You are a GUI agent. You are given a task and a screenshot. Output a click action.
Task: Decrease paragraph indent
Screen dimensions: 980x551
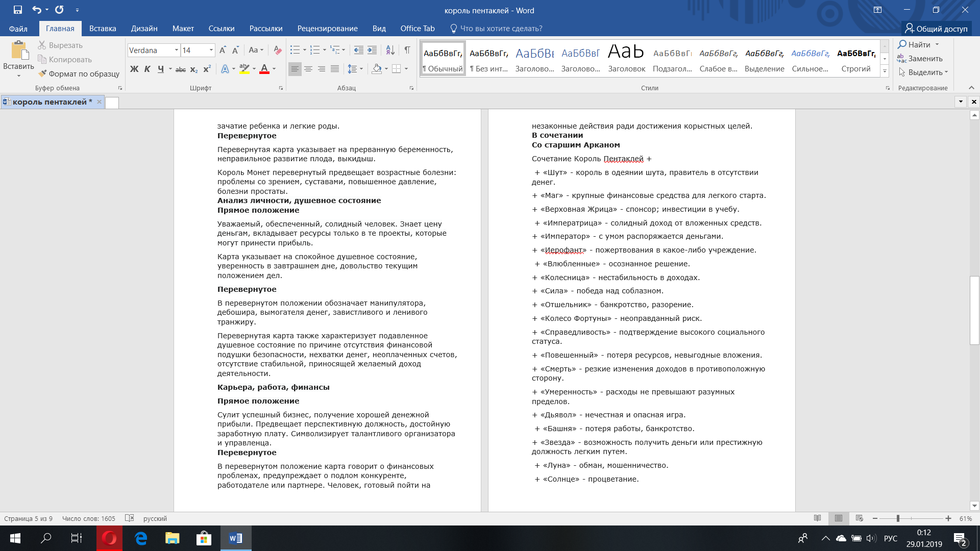[x=359, y=50]
